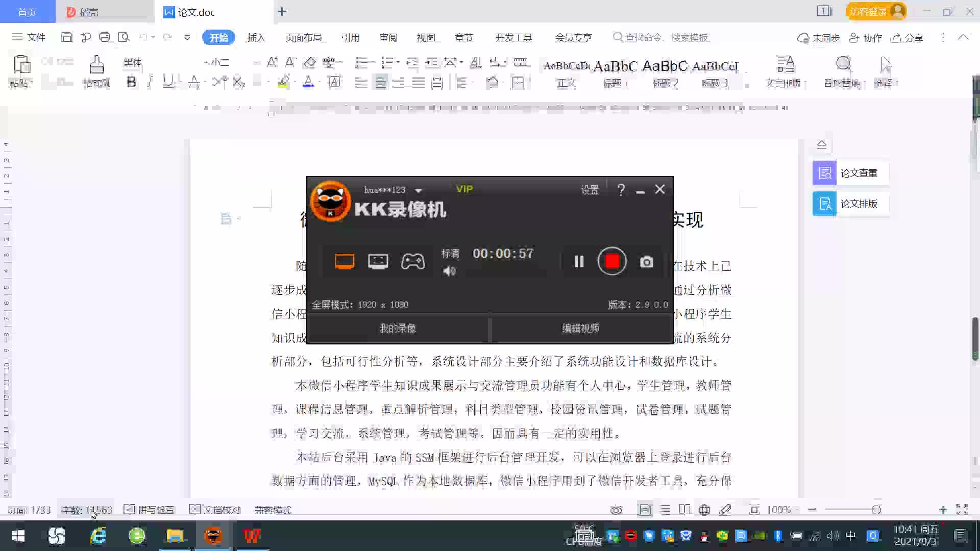Screen dimensions: 980x551
Task: Open the 论文排版 side panel tool
Action: pyautogui.click(x=850, y=204)
